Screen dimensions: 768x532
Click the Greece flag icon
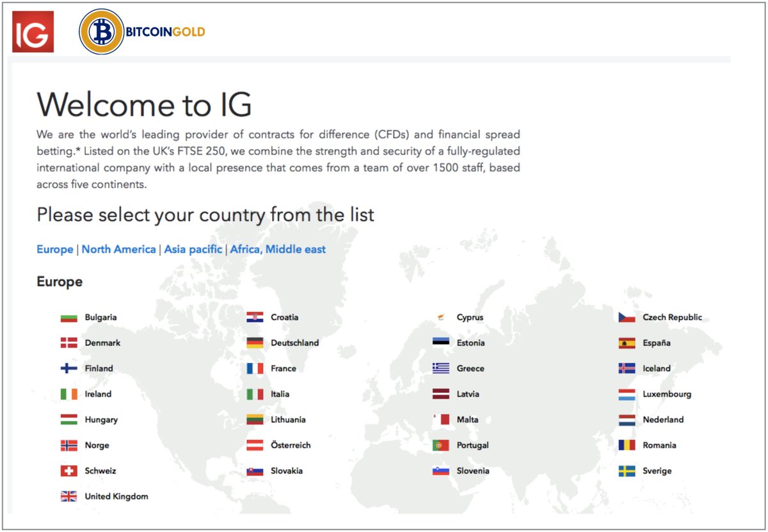(440, 369)
